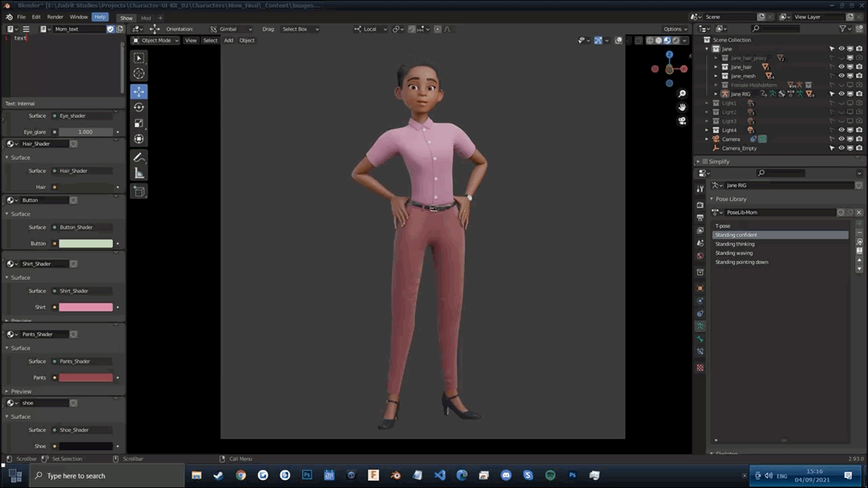The width and height of the screenshot is (868, 488).
Task: Click the pink Shirt color swatch
Action: tap(85, 307)
